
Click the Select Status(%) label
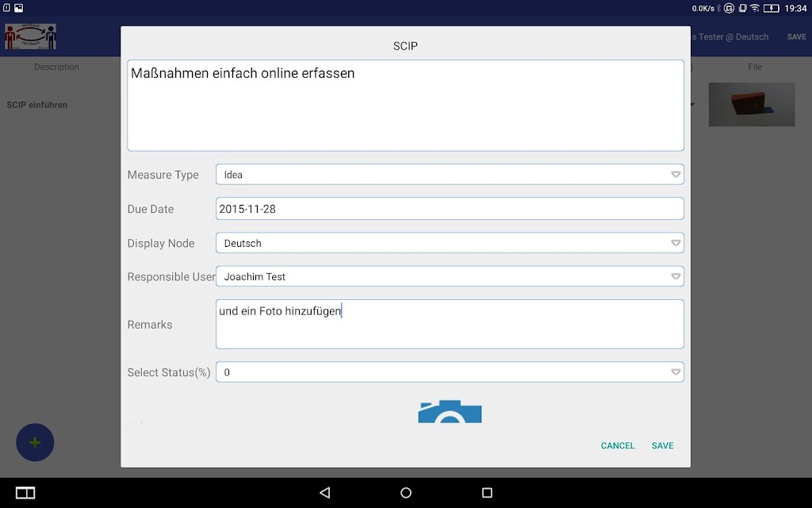pos(169,372)
